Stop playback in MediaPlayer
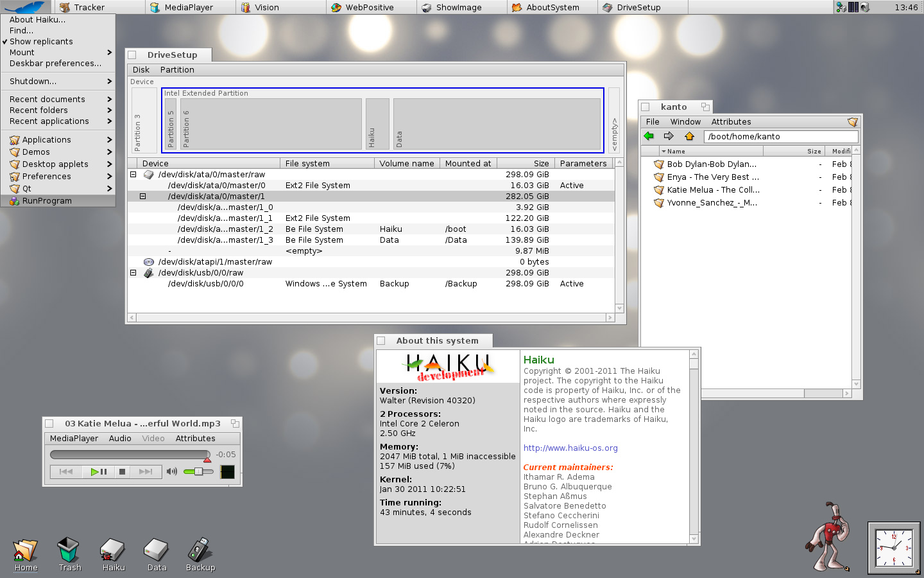 click(x=122, y=471)
